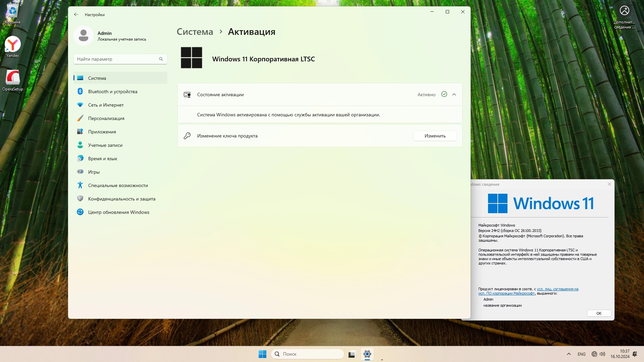Open Центр обновления Windows
644x362 pixels.
coord(118,212)
